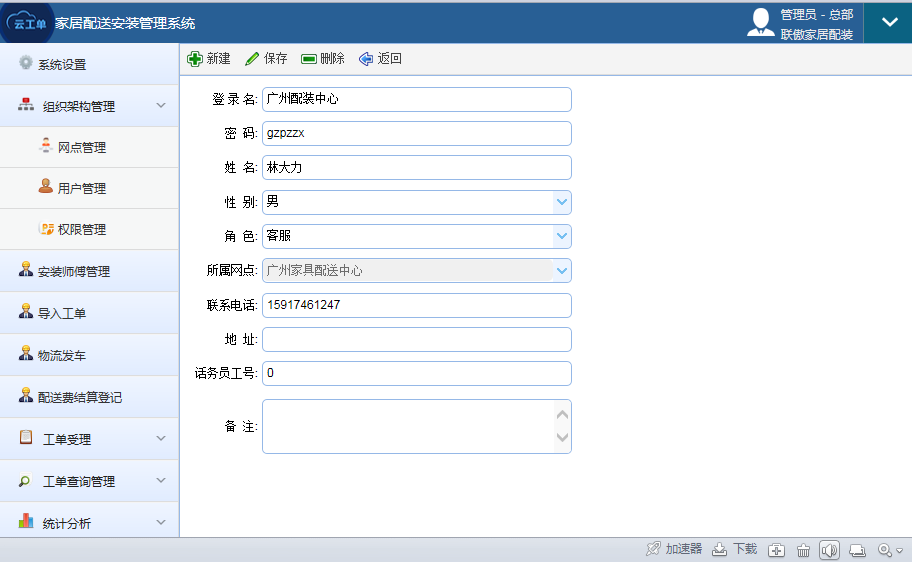
Task: Click the bar chart icon beside 统计分析
Action: click(x=26, y=521)
